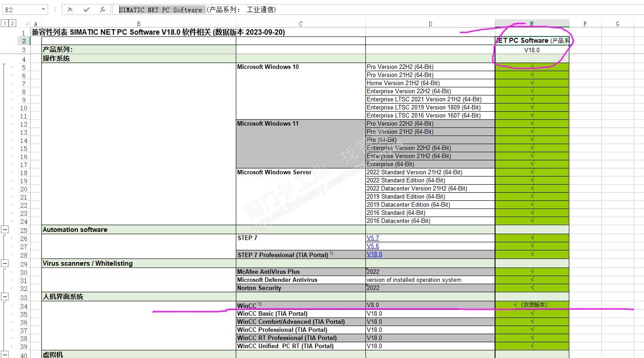Viewport: 644px width, 358px height.
Task: Click the title cell 兼容性列表 SIMATIC NET PC Software V18.0
Action: pyautogui.click(x=158, y=32)
